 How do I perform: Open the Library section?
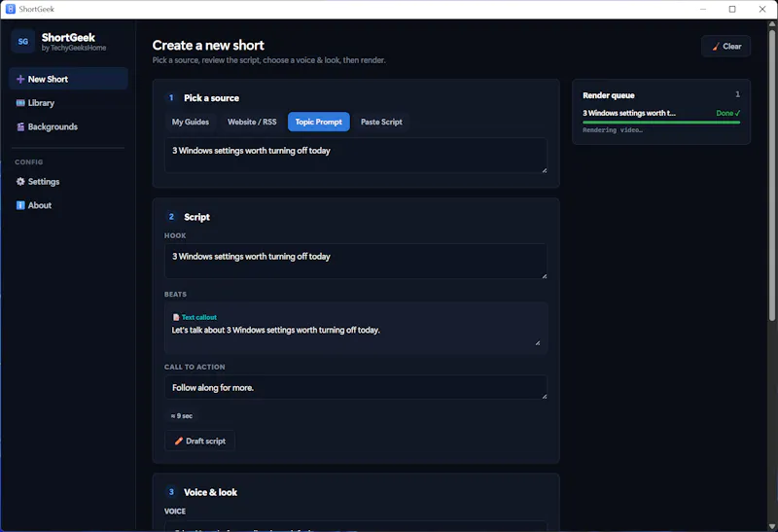click(68, 103)
